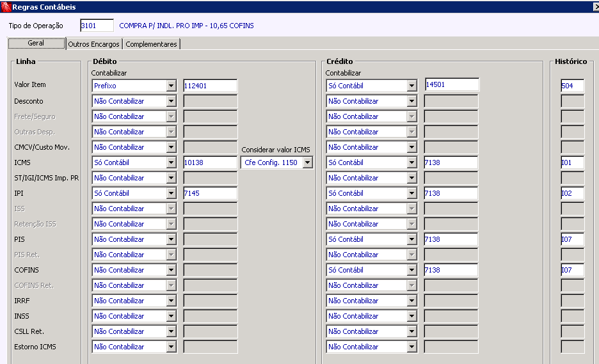Open the ST/IGI/ICMS Imp. PR débito dropdown
Screen dimensions: 599x364
(134, 178)
